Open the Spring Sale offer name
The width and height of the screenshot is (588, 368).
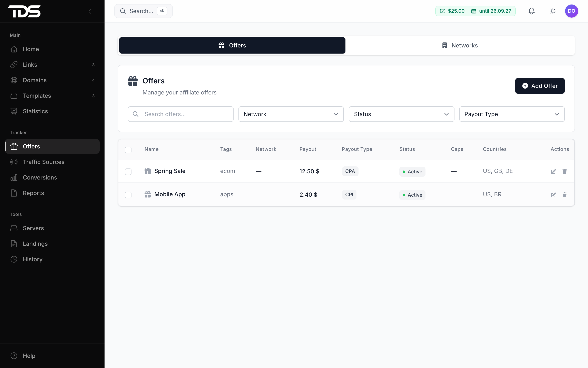(170, 171)
